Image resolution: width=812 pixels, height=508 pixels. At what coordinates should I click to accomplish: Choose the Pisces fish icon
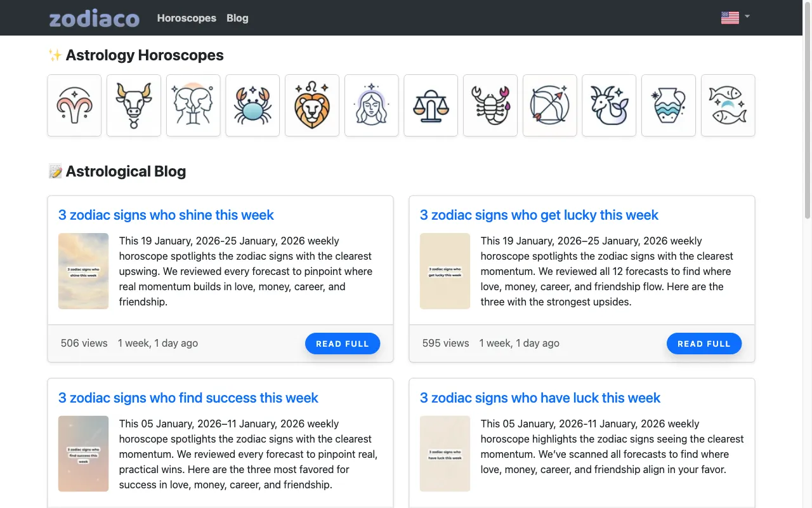(x=728, y=105)
